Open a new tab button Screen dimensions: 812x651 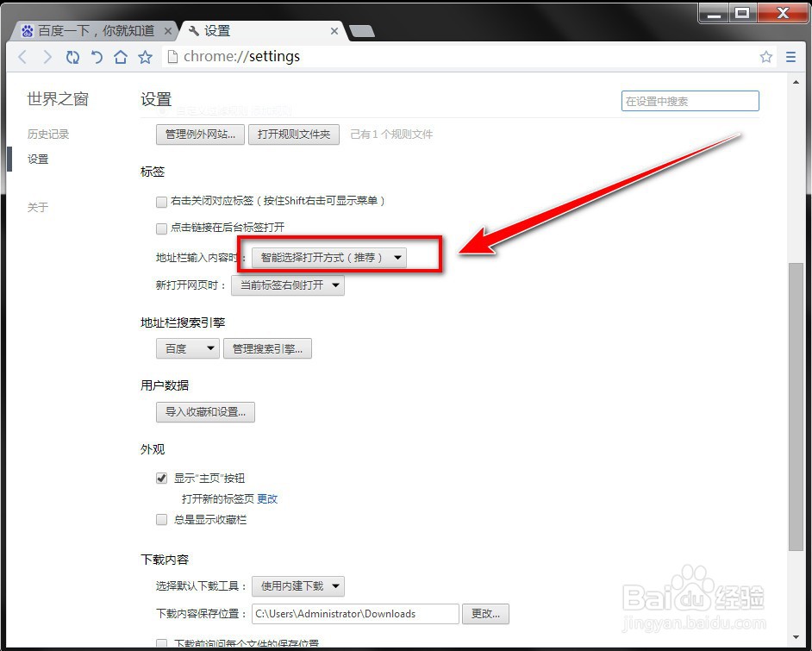[x=362, y=32]
